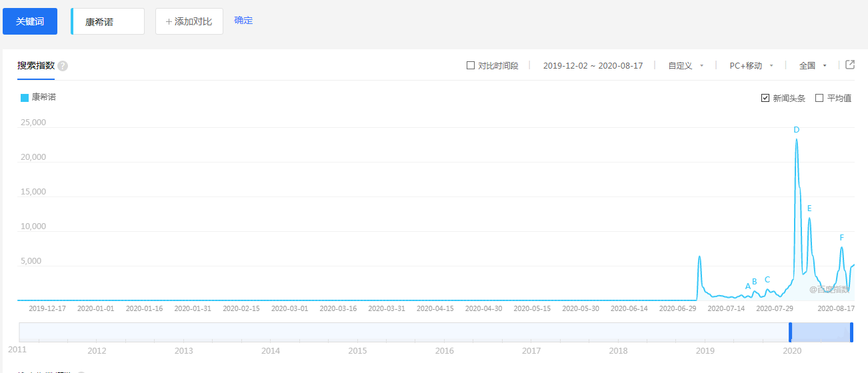Click the 添加对比 add comparison button
Image resolution: width=868 pixels, height=373 pixels.
(189, 21)
